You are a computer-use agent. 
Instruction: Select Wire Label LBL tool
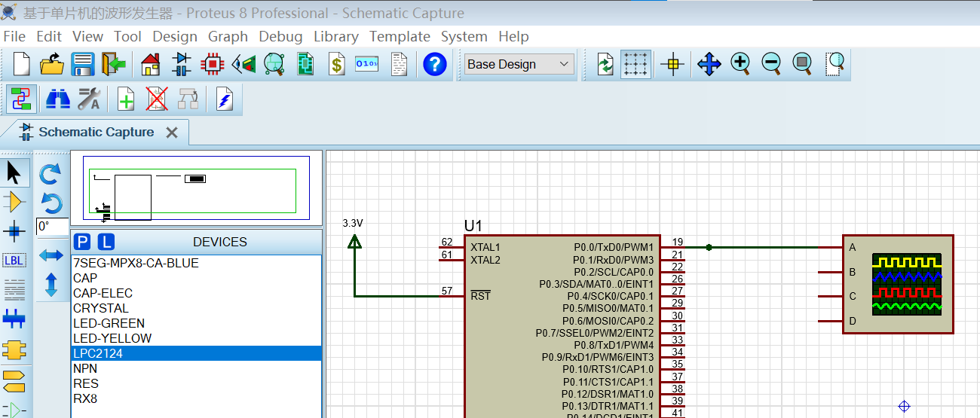click(14, 261)
